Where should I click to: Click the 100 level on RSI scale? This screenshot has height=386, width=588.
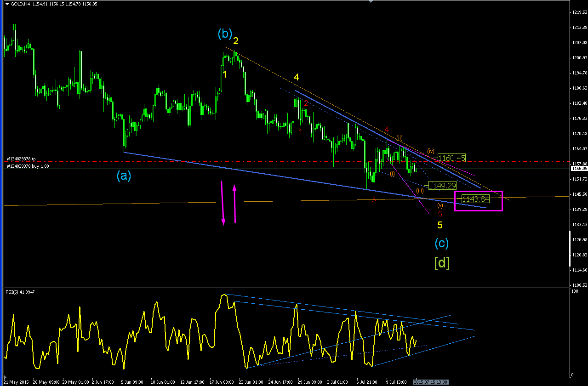pos(575,291)
